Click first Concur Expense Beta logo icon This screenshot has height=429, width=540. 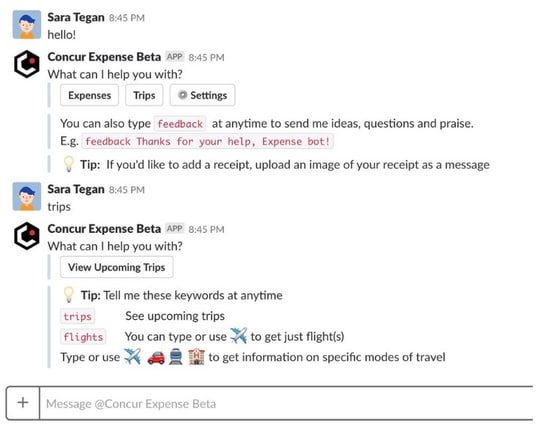27,64
